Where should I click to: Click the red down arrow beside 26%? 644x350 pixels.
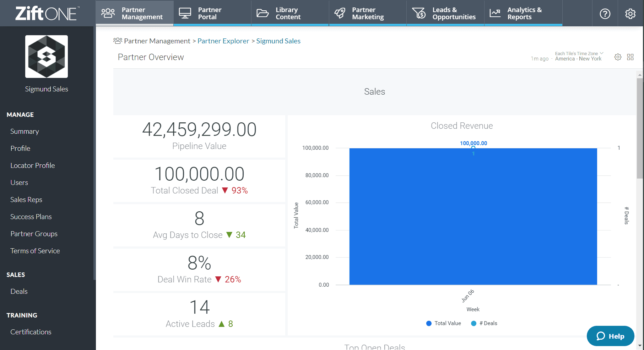218,280
